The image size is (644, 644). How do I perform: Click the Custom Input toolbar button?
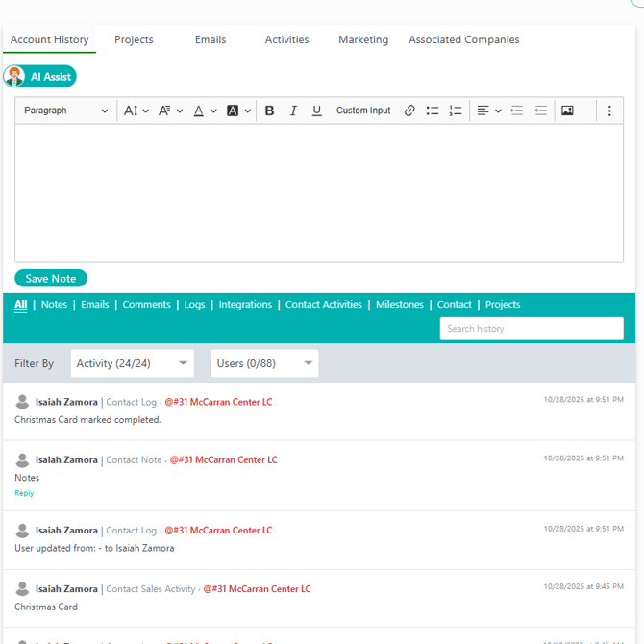[x=363, y=111]
